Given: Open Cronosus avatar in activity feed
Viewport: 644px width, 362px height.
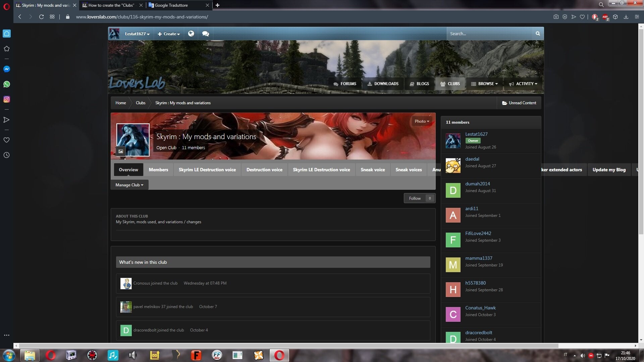Looking at the screenshot, I should click(126, 284).
